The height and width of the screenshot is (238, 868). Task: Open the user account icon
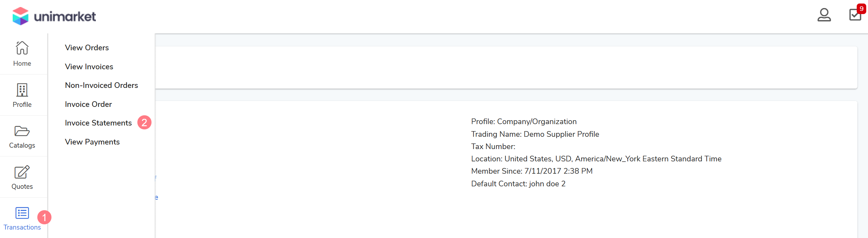pyautogui.click(x=824, y=15)
